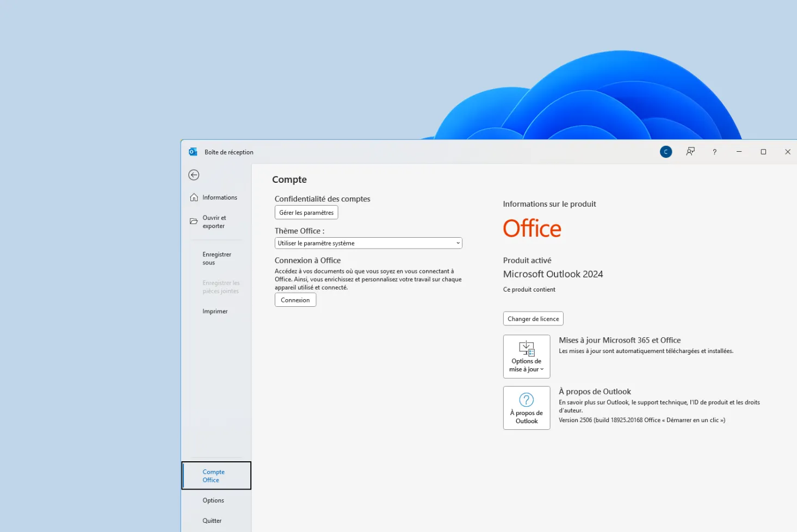Maximize the Outlook window
This screenshot has height=532, width=797.
coord(763,152)
